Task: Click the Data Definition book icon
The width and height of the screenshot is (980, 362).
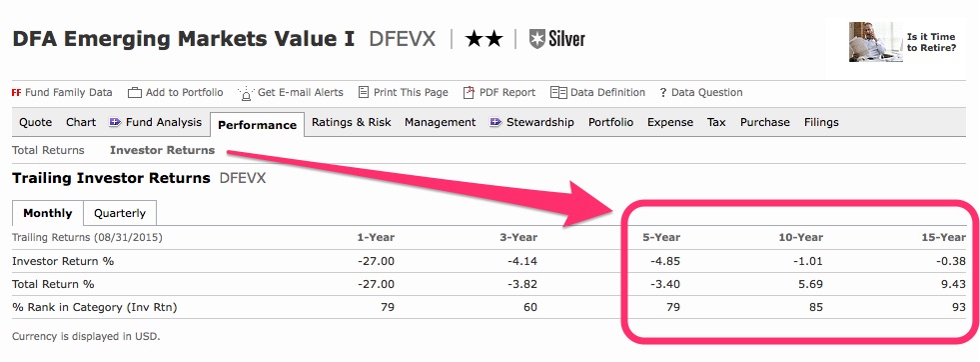Action: tap(558, 93)
